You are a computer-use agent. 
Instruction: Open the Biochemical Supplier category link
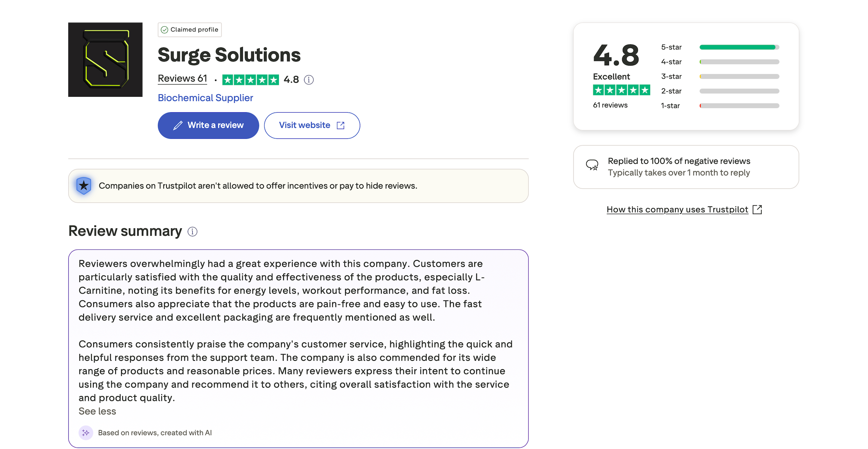(x=206, y=98)
